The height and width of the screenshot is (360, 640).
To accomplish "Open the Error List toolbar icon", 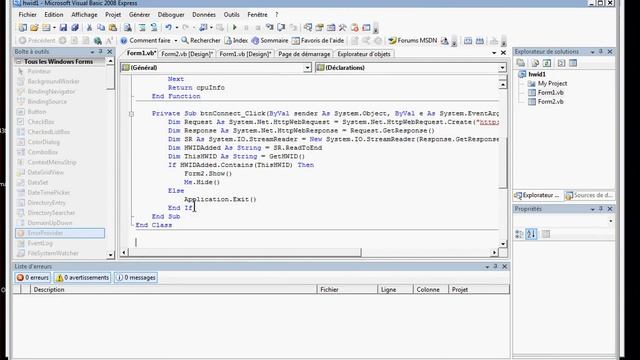I will [355, 27].
